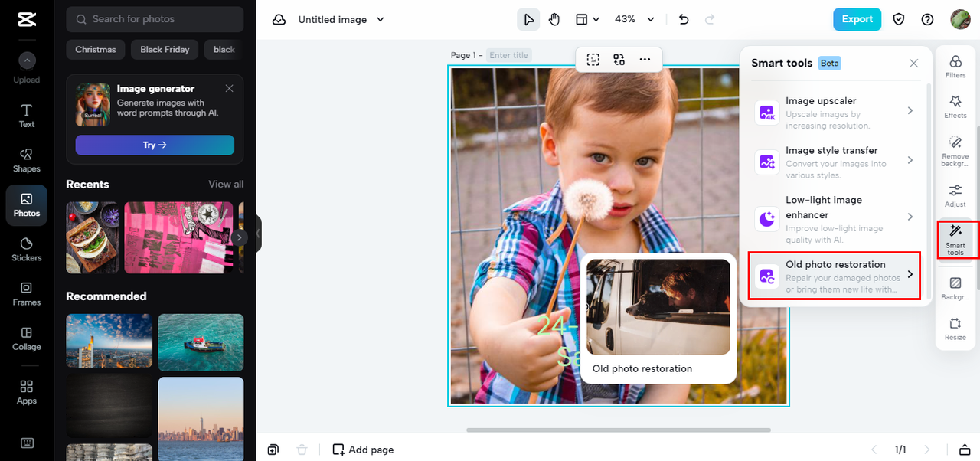Click the CapCut logo icon
Image resolution: width=980 pixels, height=461 pixels.
27,20
